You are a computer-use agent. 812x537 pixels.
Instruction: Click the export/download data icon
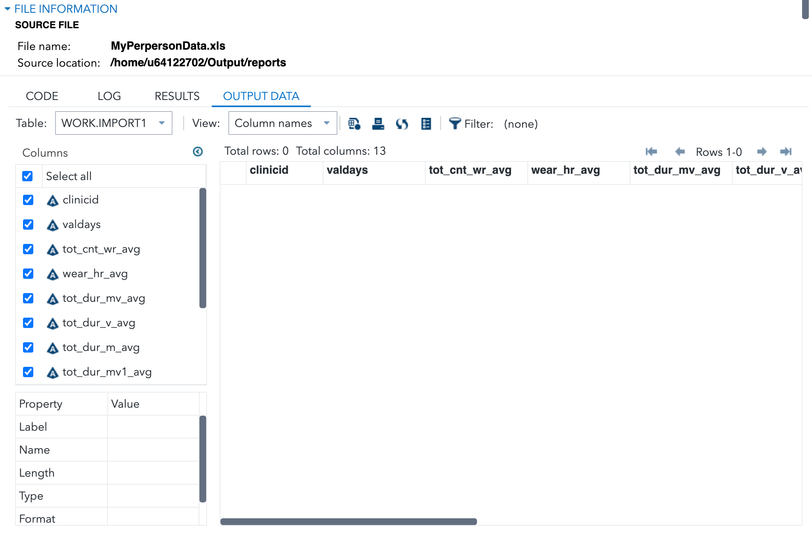point(378,124)
